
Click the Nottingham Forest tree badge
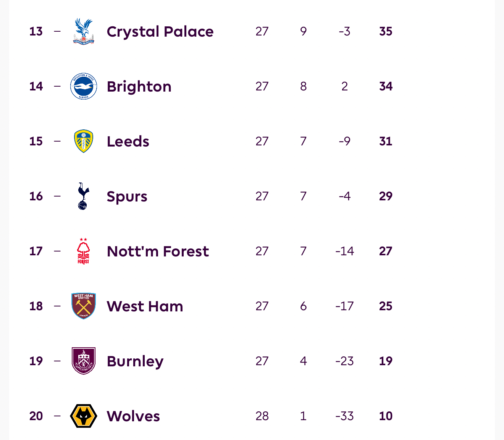(x=84, y=251)
